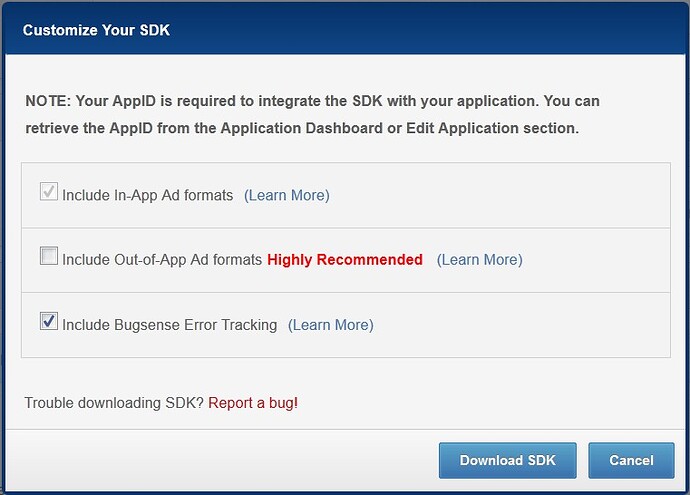Click the word AppID in the note's first line
Screen dimensions: 690x495
click(134, 101)
